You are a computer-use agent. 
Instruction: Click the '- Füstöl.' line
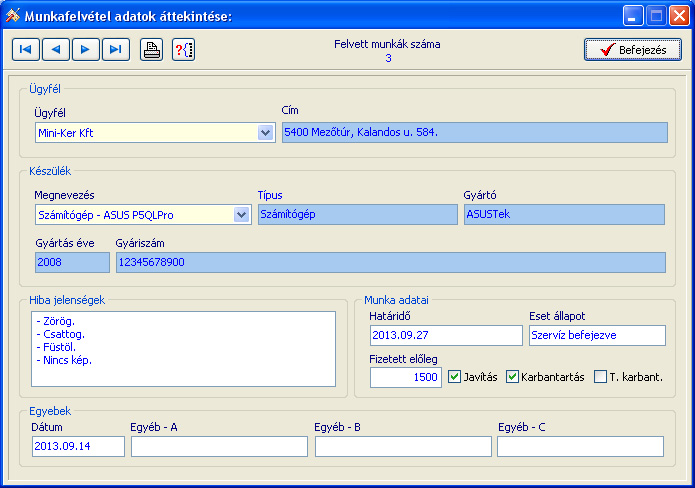56,347
